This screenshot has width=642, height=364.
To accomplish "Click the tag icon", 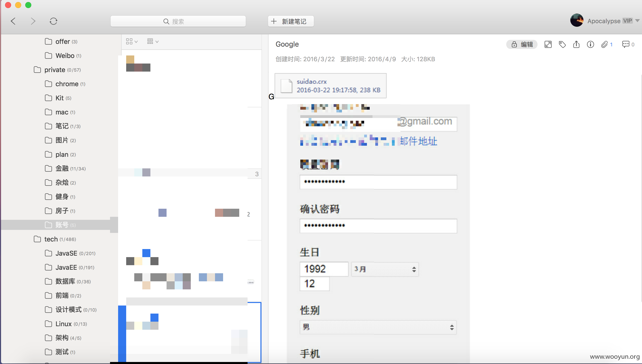I will 562,45.
